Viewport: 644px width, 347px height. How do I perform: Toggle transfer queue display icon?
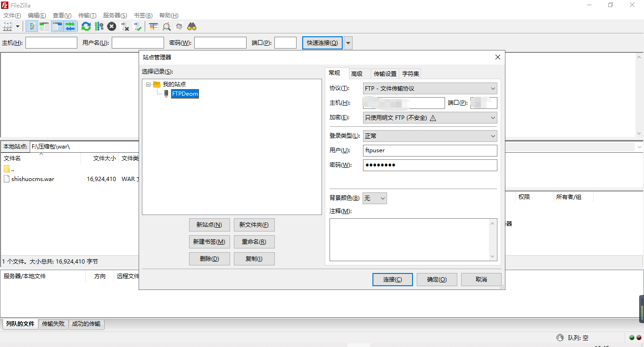[x=70, y=26]
